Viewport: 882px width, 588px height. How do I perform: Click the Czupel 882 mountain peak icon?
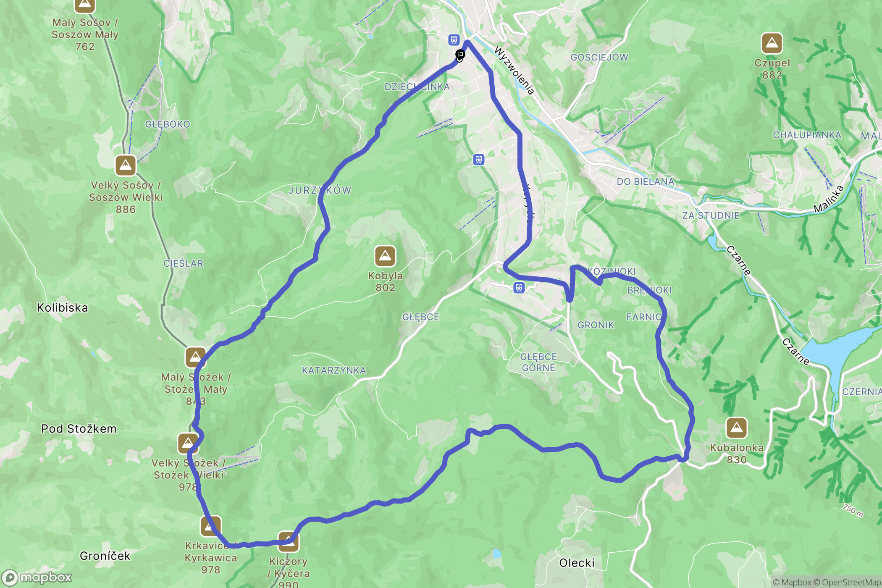772,43
